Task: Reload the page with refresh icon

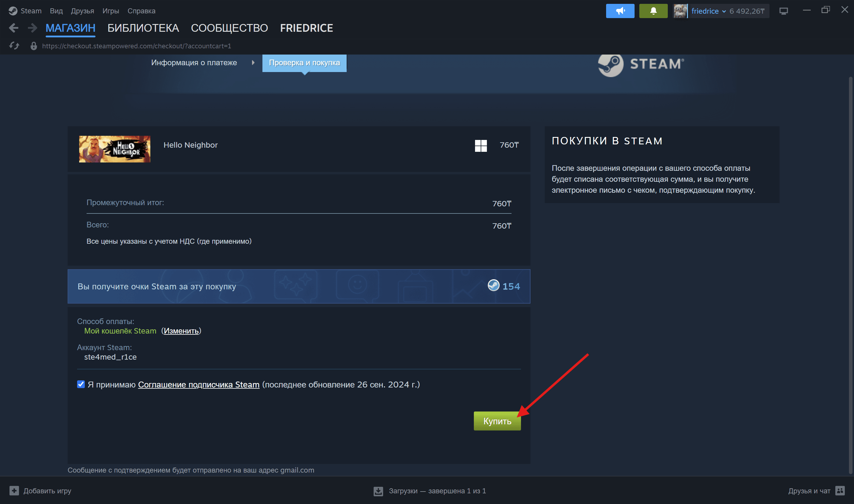Action: pyautogui.click(x=14, y=46)
